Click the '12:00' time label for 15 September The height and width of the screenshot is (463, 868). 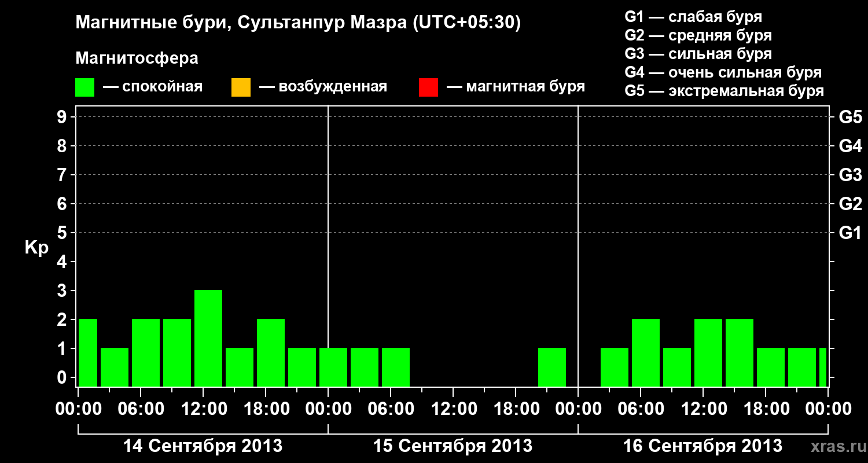[x=453, y=409]
